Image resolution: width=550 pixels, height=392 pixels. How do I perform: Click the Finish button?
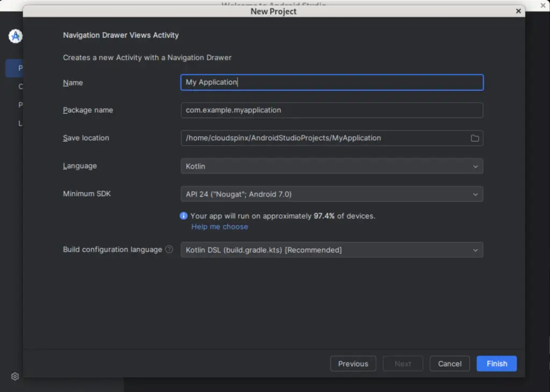tap(496, 364)
